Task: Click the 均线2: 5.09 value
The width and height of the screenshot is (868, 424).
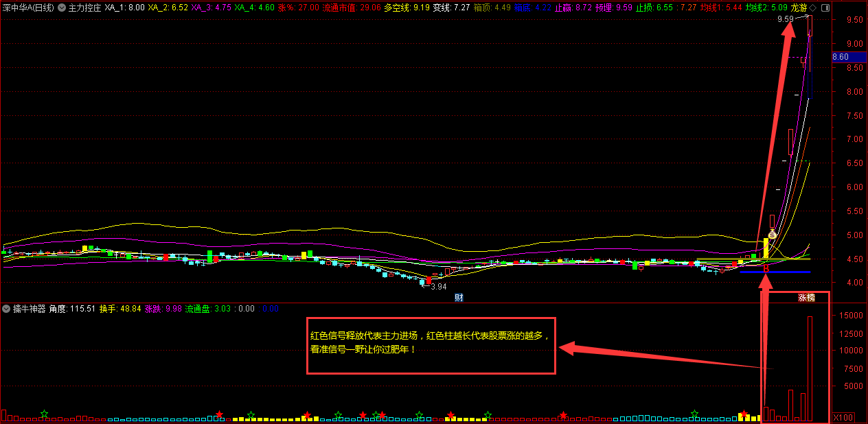Action: click(x=766, y=8)
